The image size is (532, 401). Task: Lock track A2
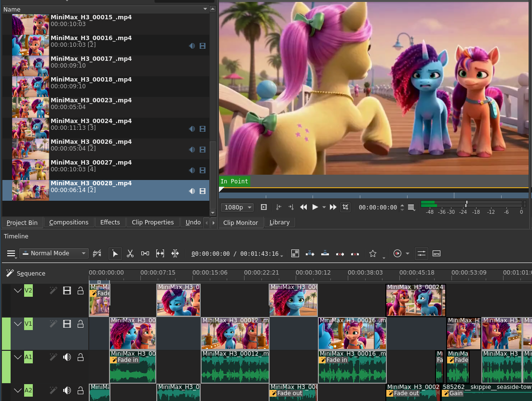81,390
